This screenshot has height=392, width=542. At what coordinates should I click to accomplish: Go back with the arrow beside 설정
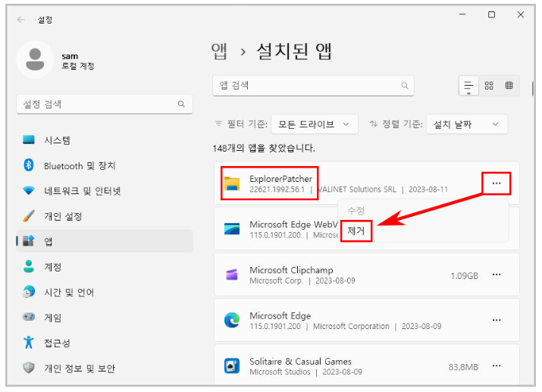click(20, 20)
